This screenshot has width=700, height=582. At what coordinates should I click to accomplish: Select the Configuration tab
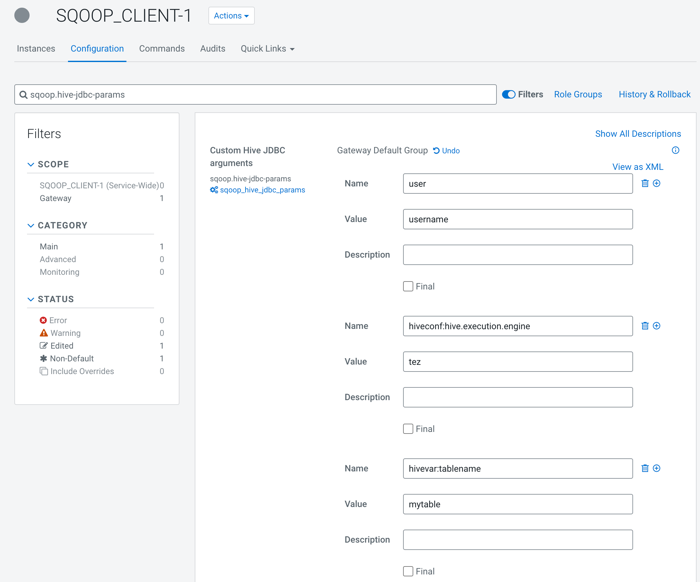(x=97, y=49)
